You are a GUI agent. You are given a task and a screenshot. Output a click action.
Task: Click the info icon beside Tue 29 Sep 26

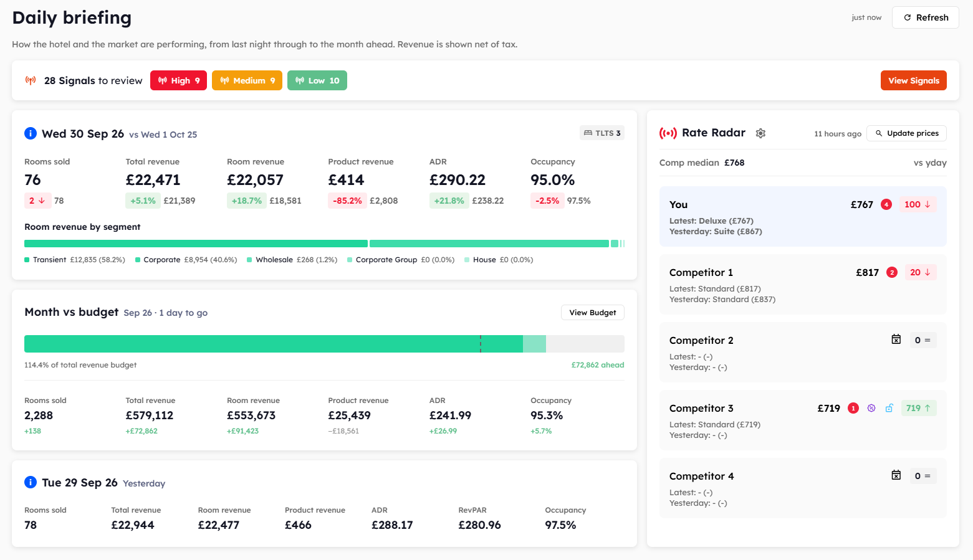click(x=31, y=482)
